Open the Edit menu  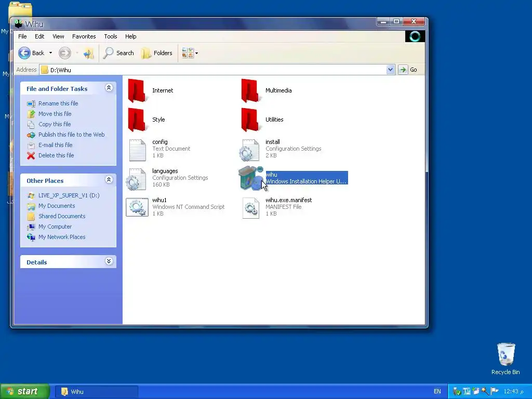(x=39, y=36)
